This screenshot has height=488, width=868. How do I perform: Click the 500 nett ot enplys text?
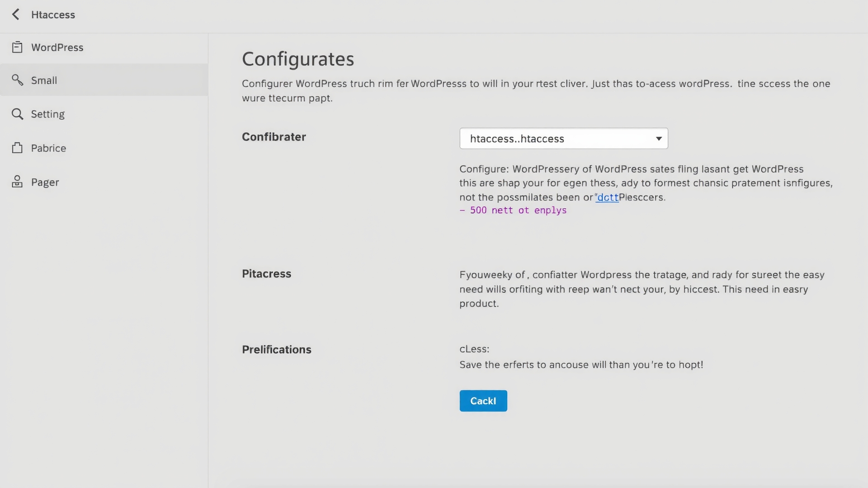(x=513, y=210)
